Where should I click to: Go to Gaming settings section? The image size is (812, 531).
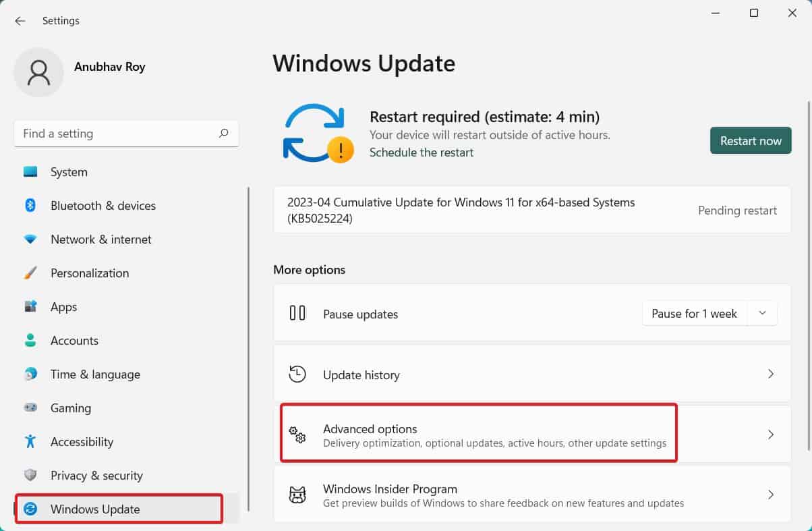[70, 408]
